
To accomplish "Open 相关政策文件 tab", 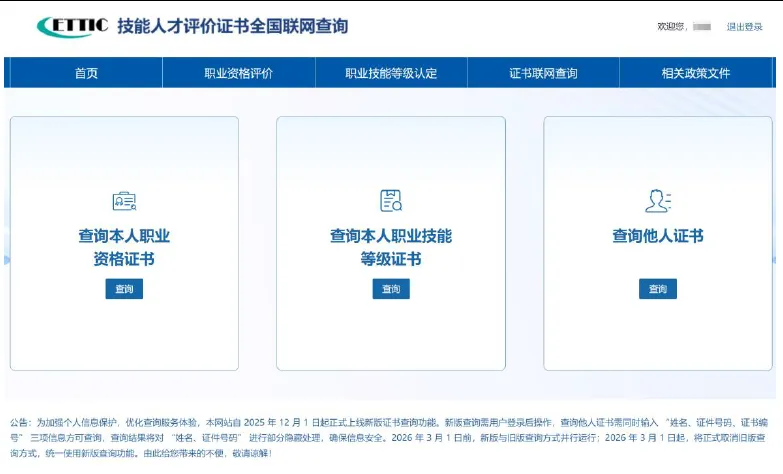I will coord(696,73).
